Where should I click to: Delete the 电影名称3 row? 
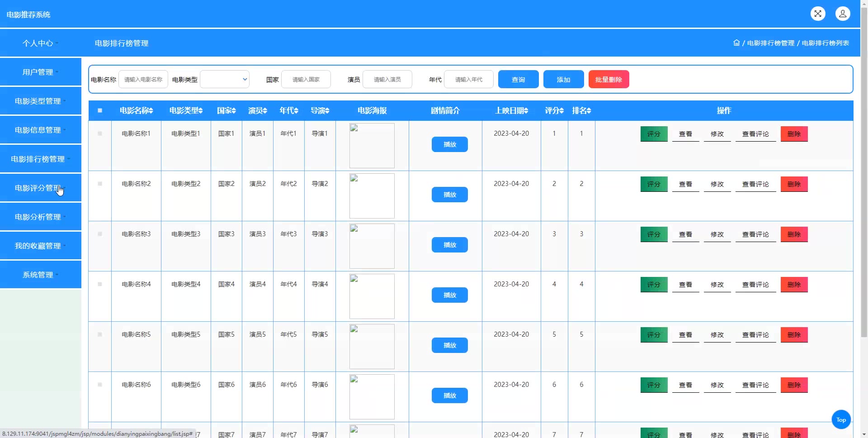tap(794, 234)
